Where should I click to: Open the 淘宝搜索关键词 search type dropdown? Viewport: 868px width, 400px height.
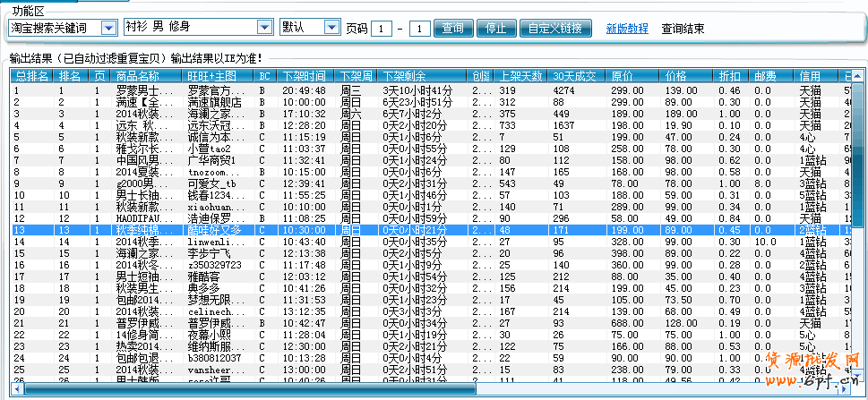pyautogui.click(x=109, y=28)
